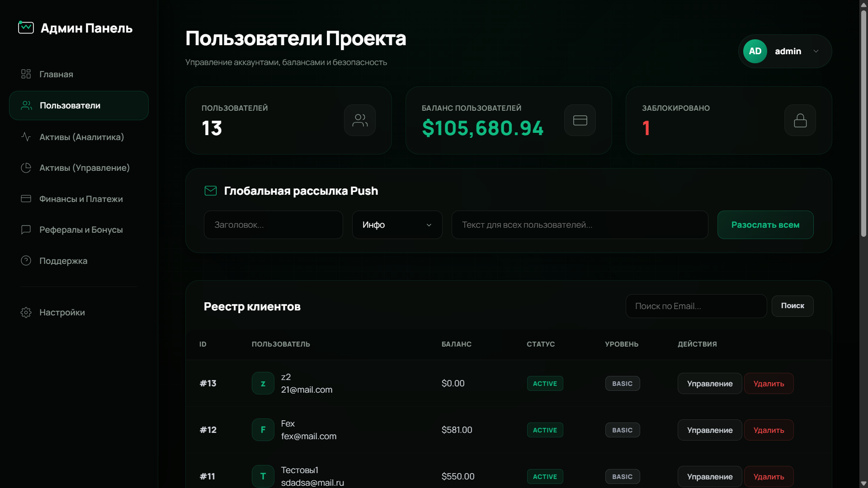Click the Активы (Управление) pie chart icon
This screenshot has width=868, height=488.
(26, 168)
